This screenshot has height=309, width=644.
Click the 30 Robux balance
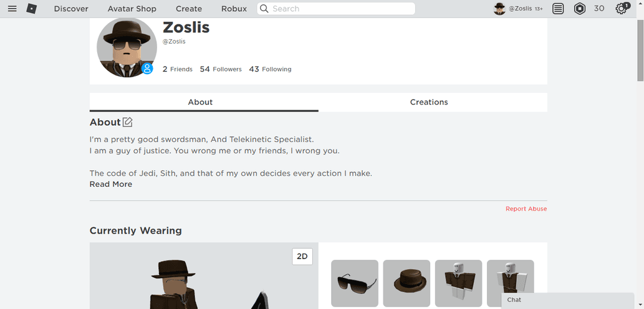[x=599, y=9]
